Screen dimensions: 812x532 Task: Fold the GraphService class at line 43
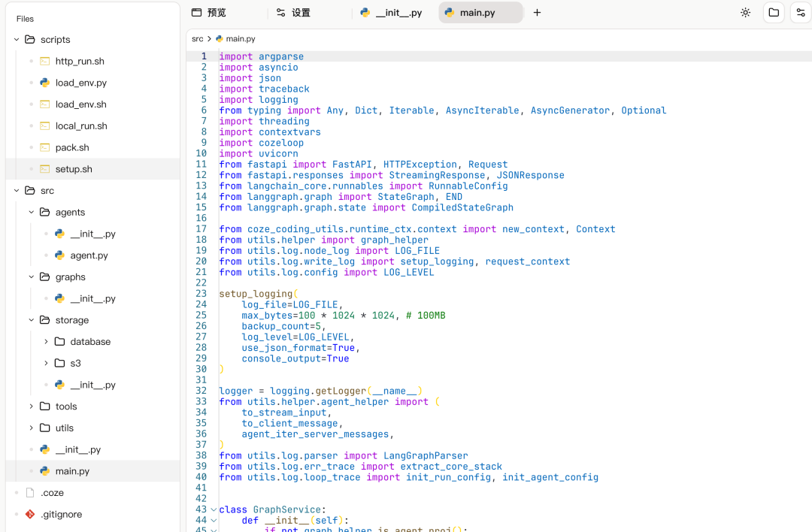(214, 509)
